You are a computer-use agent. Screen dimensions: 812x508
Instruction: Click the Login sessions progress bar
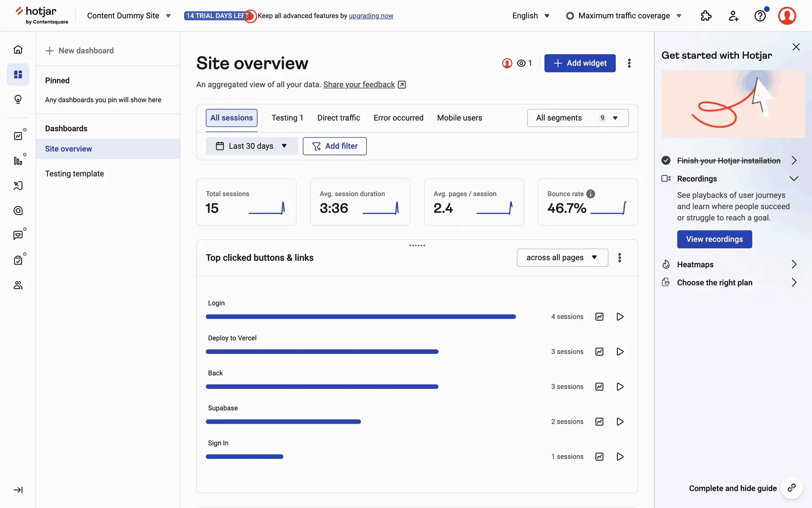tap(360, 317)
